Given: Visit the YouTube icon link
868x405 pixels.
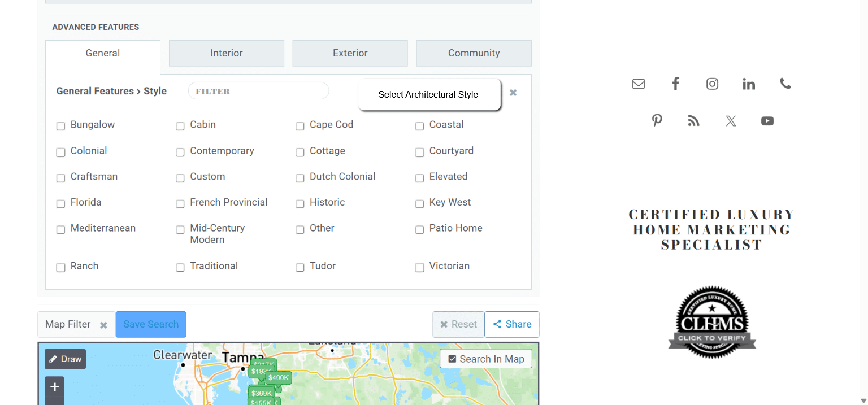Looking at the screenshot, I should (767, 121).
